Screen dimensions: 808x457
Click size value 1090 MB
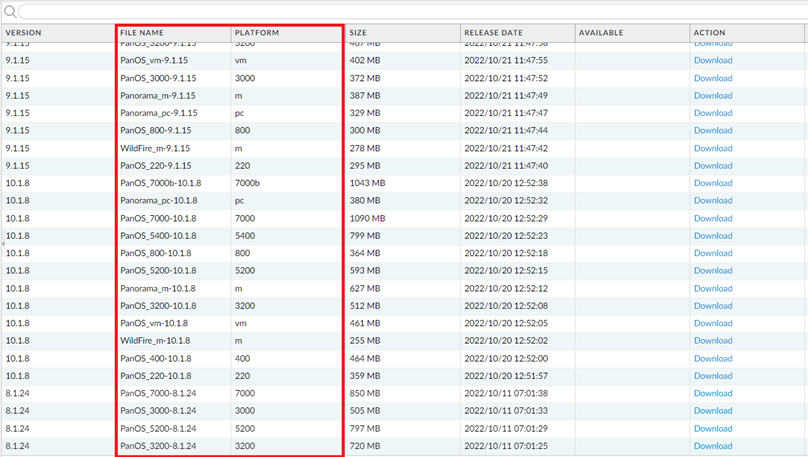[x=367, y=218]
